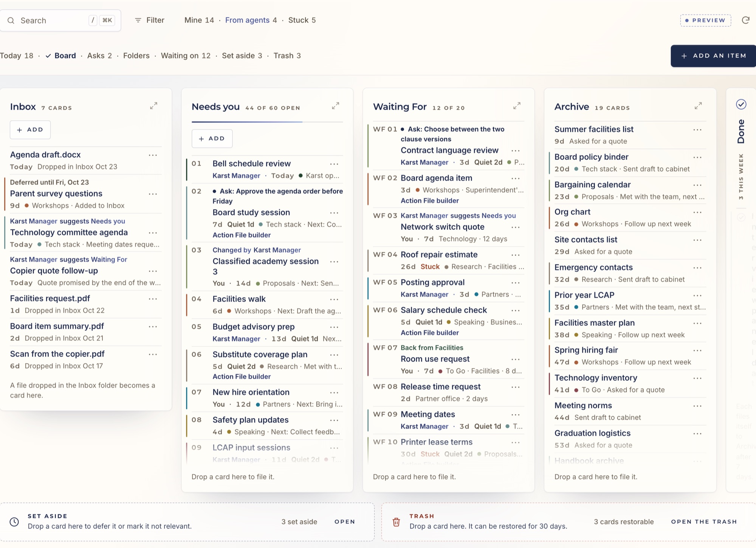The height and width of the screenshot is (548, 756).
Task: Expand the Archive column
Action: click(698, 106)
